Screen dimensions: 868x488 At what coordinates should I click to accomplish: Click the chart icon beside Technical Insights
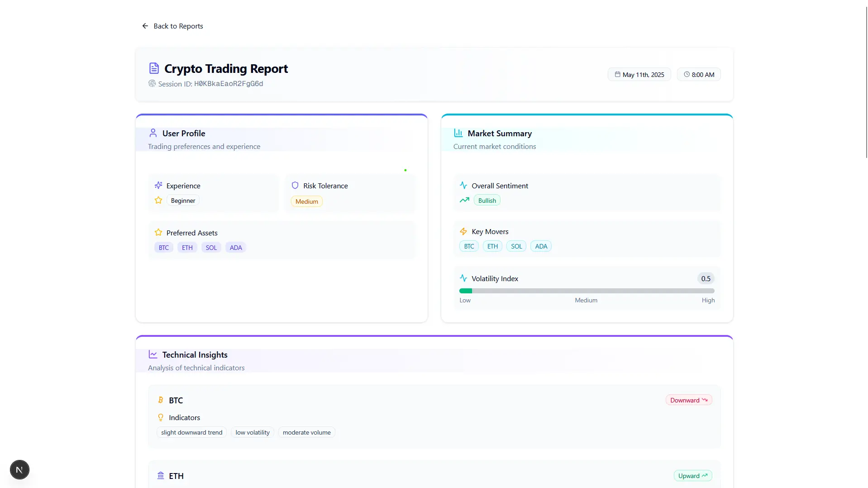click(x=153, y=354)
